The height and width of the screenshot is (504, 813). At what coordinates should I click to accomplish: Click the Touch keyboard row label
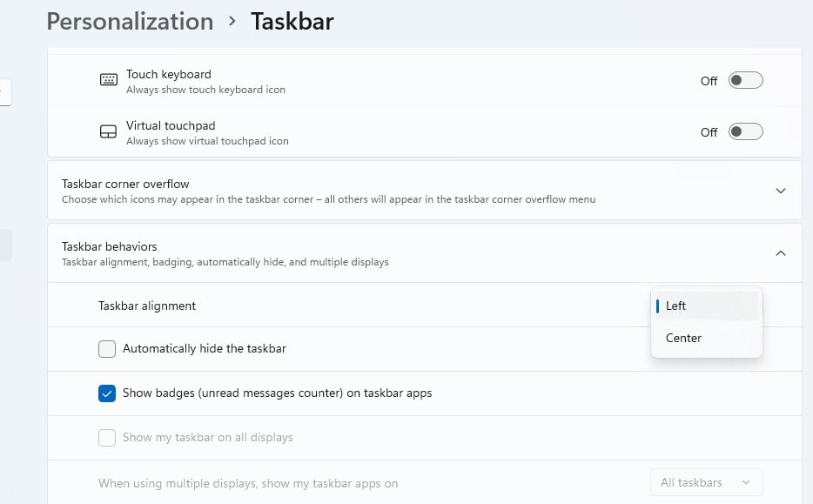(169, 75)
